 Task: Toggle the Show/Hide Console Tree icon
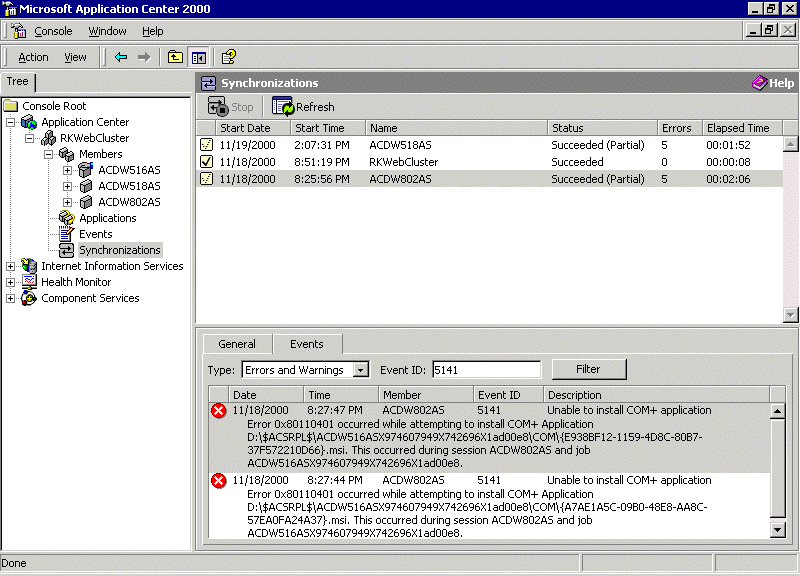[198, 58]
